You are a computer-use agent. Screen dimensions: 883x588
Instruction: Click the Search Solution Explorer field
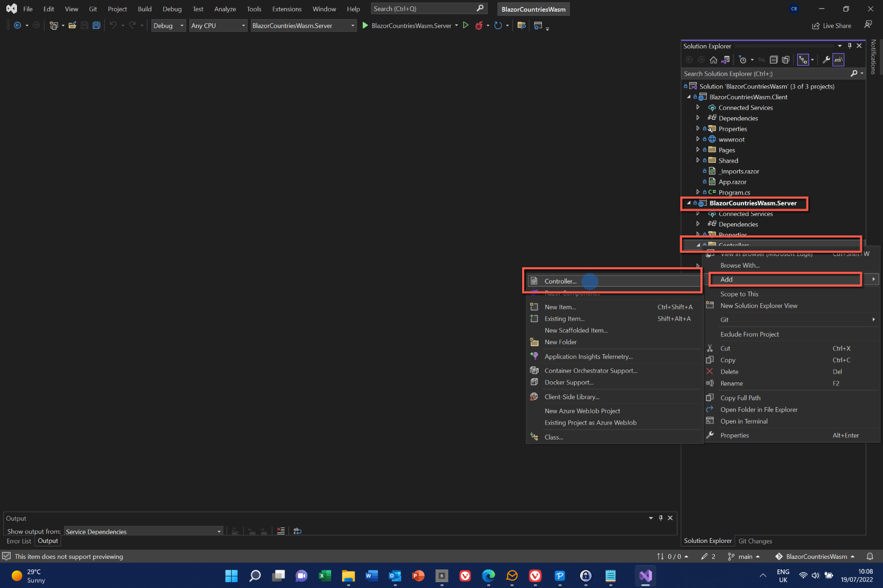[x=764, y=74]
